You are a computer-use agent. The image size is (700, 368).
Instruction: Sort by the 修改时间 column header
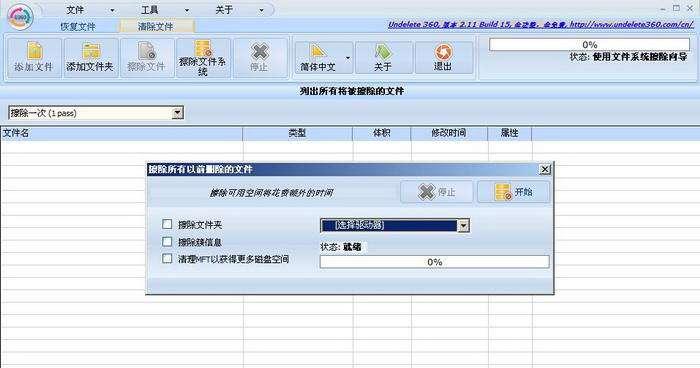coord(449,133)
